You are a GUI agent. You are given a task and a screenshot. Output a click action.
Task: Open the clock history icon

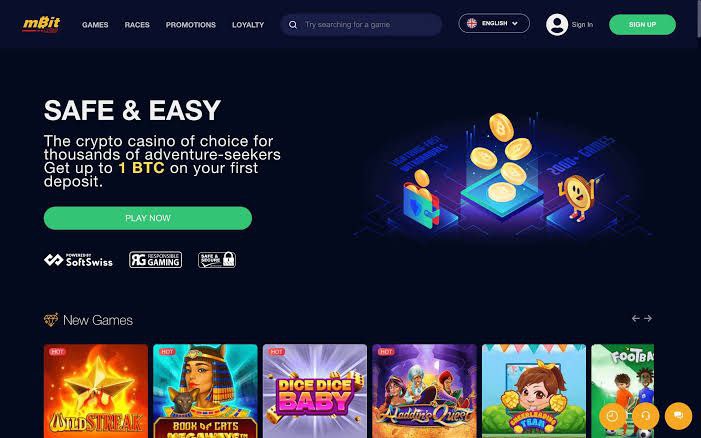coord(612,416)
